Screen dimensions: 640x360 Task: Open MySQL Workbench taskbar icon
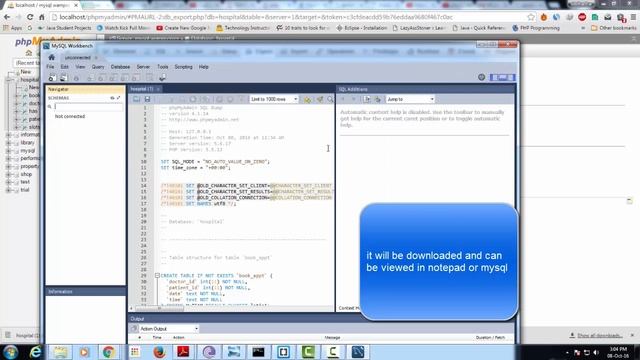point(358,352)
